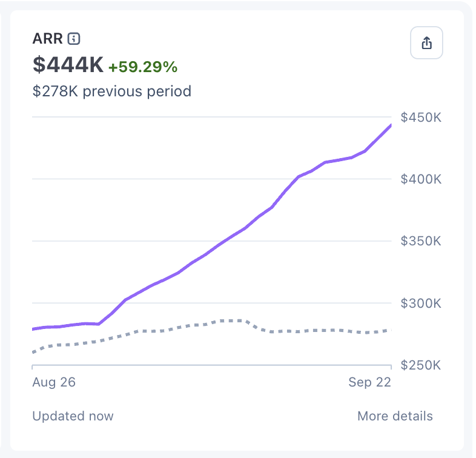Click the $250K axis label
The image size is (476, 458).
tap(421, 365)
